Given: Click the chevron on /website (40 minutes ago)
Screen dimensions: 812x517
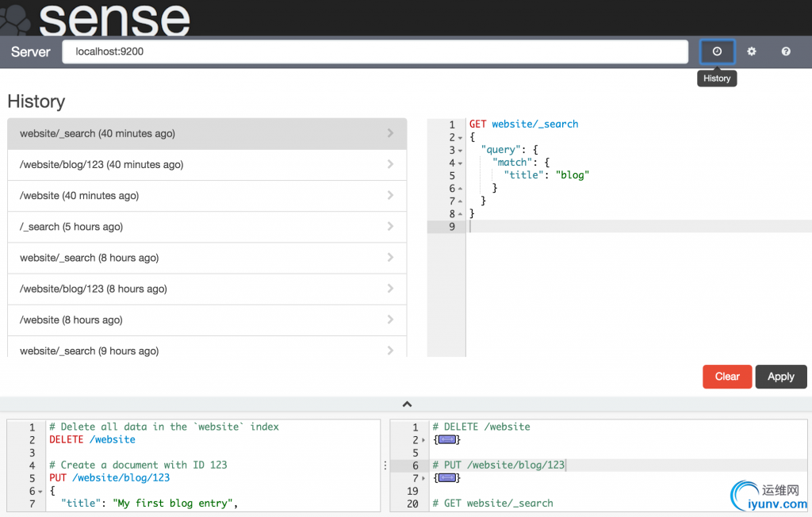Looking at the screenshot, I should pos(390,195).
